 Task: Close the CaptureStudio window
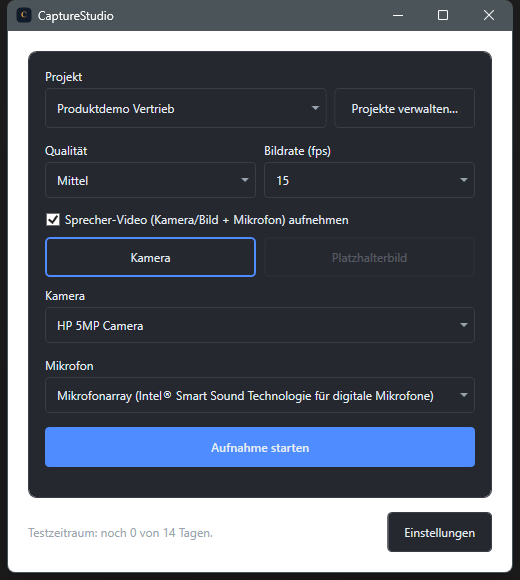(x=489, y=16)
